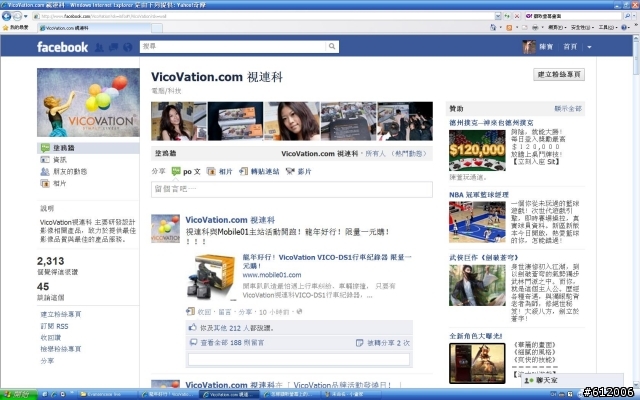Click the 'Show all' sponsored link
Screen dimensions: 640x400
568,109
